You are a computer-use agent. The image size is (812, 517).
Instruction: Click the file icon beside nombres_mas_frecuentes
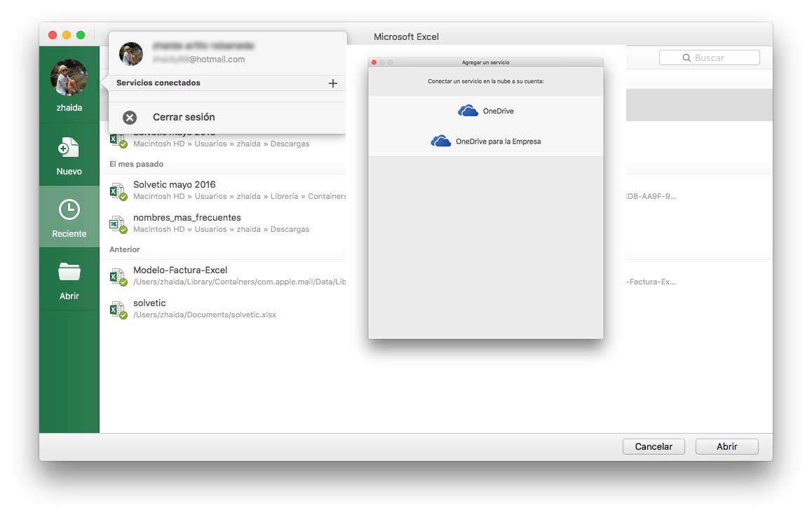point(118,225)
